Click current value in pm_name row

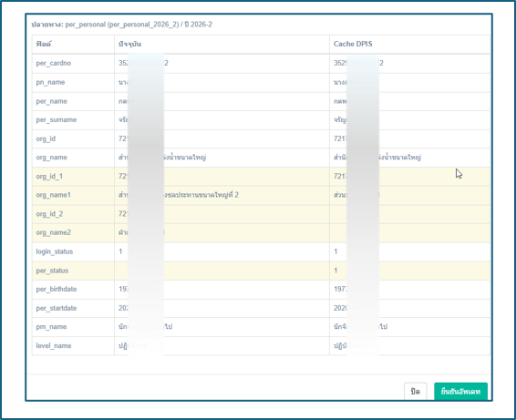(146, 326)
